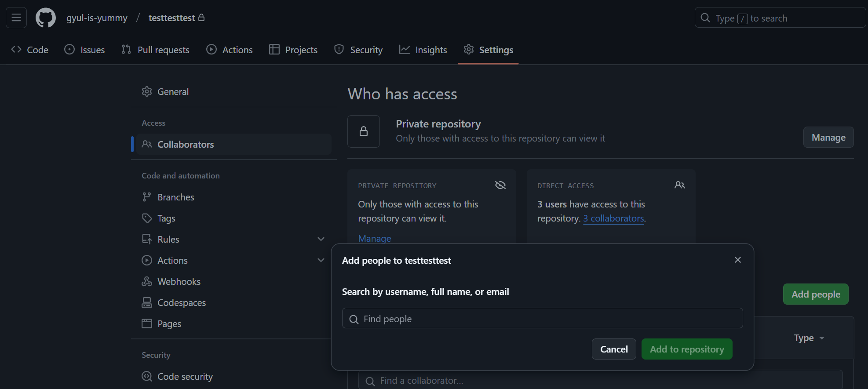Switch to the Issues tab
868x389 pixels.
point(84,50)
